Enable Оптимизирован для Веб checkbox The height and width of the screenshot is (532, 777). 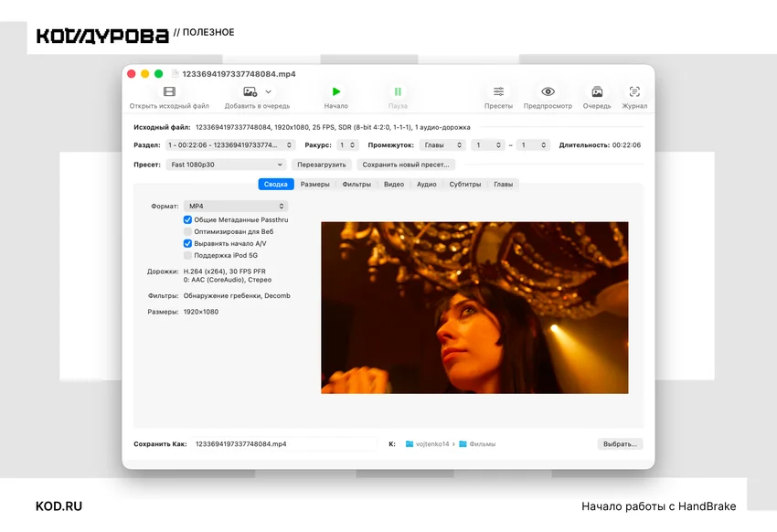point(187,232)
